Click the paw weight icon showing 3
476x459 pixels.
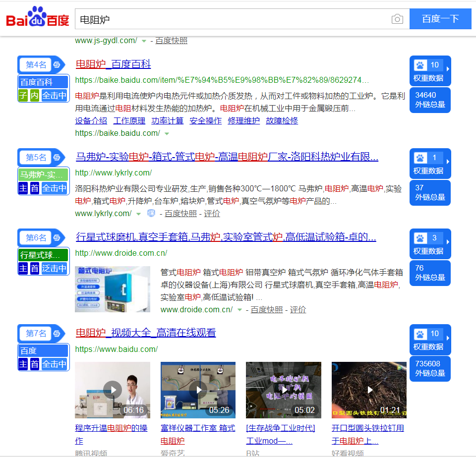420,238
